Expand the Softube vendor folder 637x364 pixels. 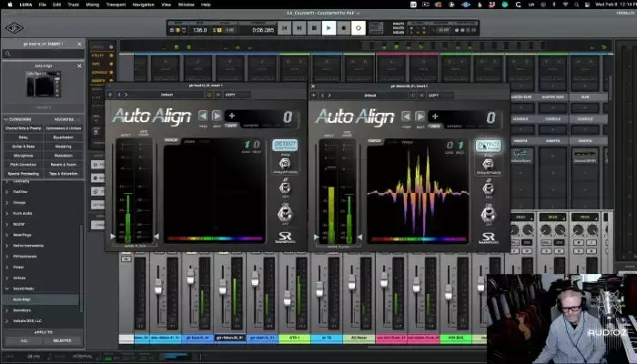pyautogui.click(x=7, y=278)
